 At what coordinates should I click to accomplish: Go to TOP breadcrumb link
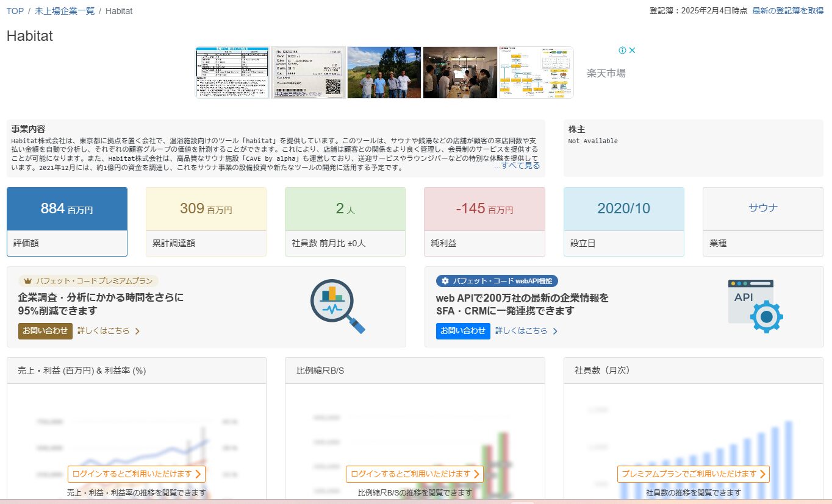pyautogui.click(x=15, y=11)
